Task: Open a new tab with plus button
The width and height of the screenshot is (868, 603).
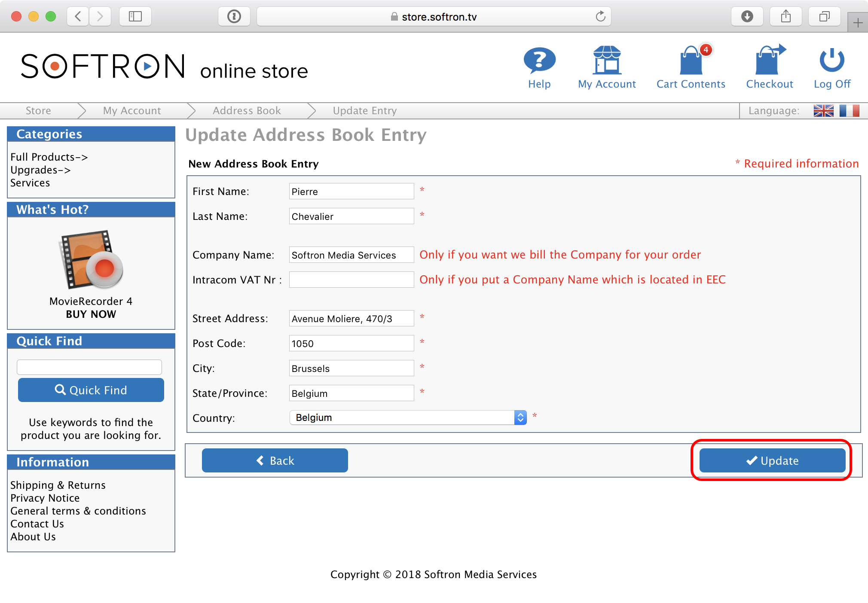Action: tap(858, 22)
